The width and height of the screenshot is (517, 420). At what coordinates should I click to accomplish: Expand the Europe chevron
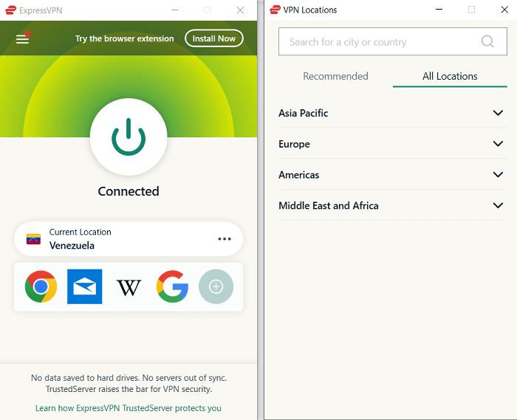[x=498, y=144]
